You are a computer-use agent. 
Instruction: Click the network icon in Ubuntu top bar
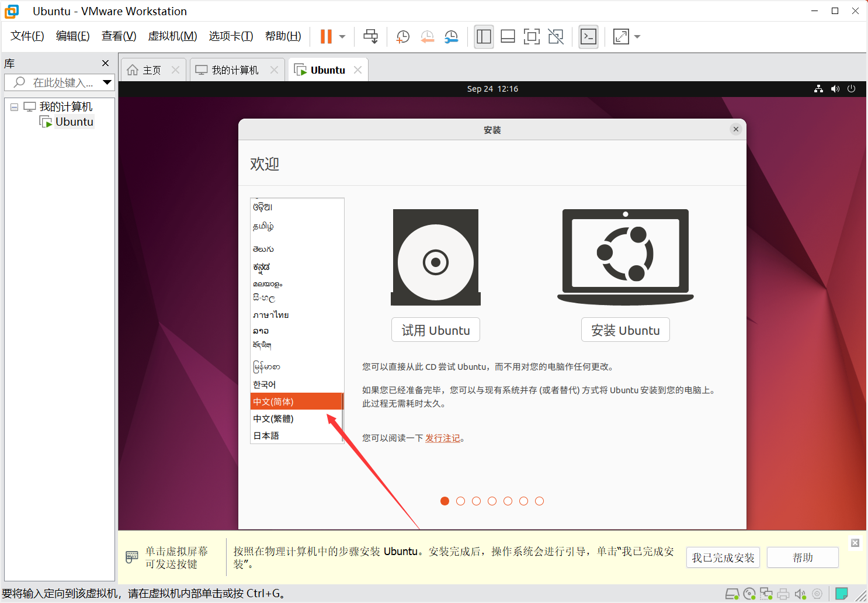818,89
